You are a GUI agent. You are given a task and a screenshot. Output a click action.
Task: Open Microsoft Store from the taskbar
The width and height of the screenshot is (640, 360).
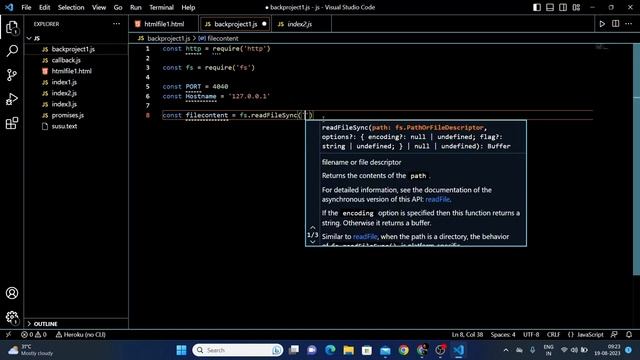(x=367, y=350)
